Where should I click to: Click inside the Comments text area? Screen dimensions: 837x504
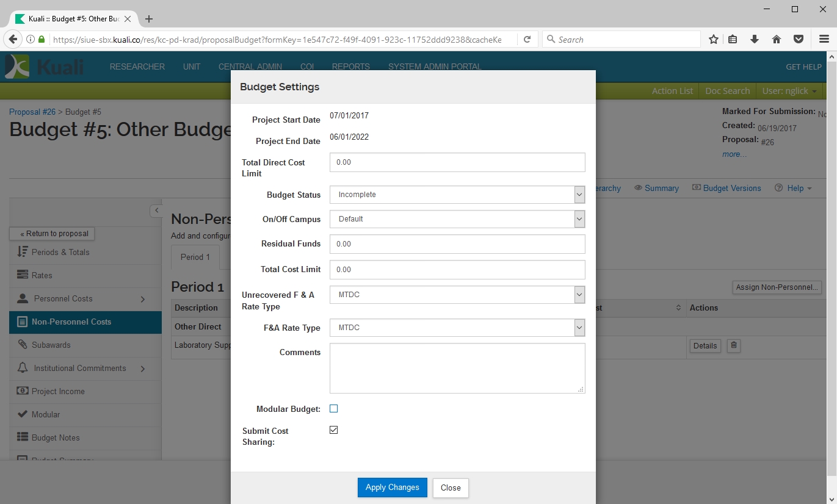457,368
